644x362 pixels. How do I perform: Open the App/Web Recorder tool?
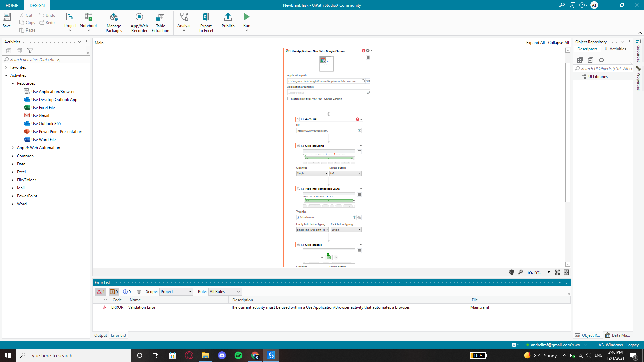139,22
